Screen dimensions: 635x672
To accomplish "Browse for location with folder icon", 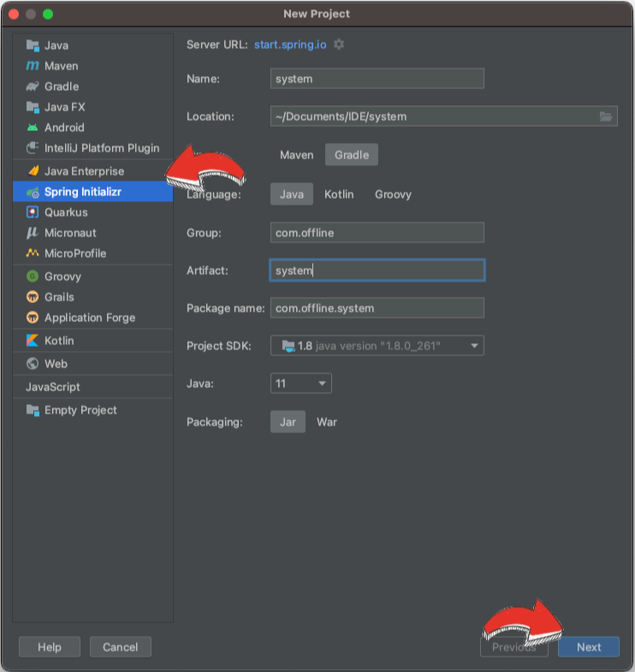I will pyautogui.click(x=606, y=116).
